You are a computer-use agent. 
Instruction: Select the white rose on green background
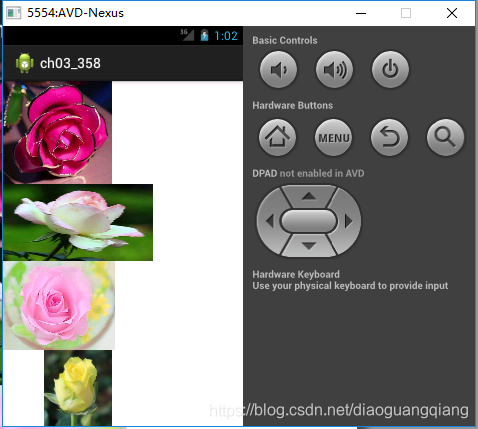click(78, 222)
